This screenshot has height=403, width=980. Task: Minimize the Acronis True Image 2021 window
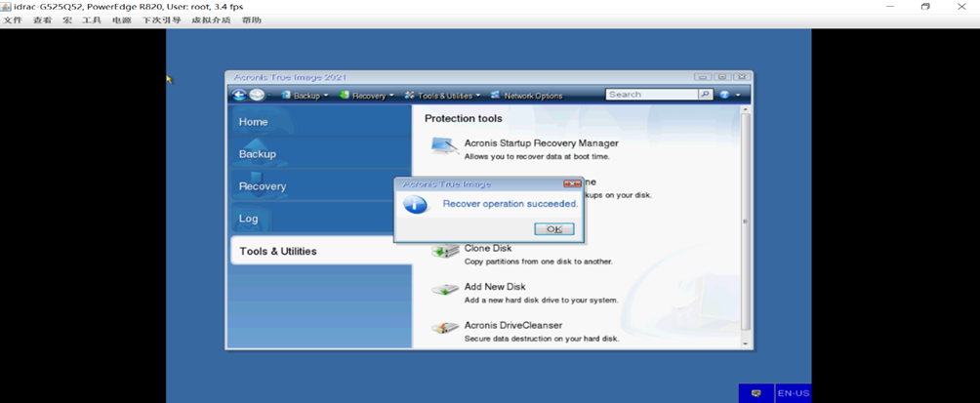pos(703,77)
